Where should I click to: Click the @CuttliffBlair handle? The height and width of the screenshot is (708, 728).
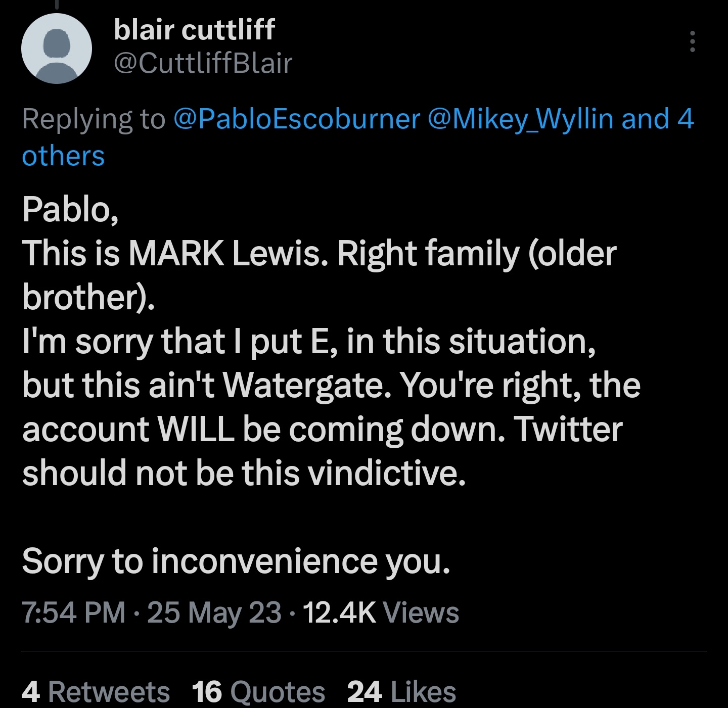201,63
